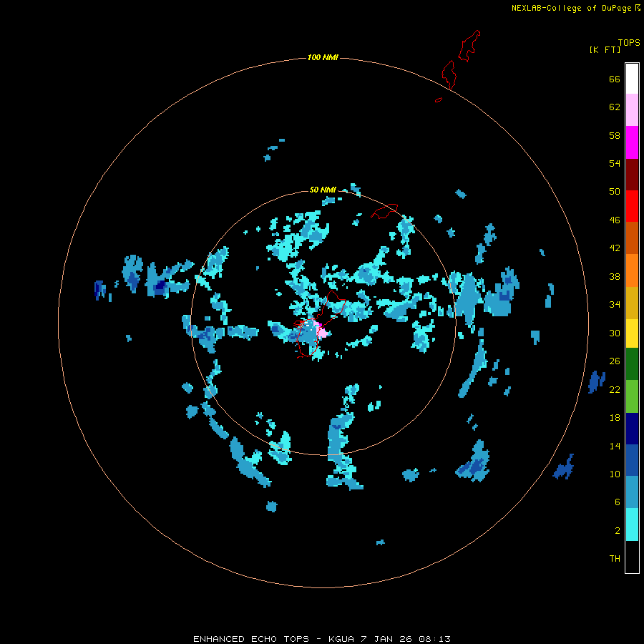
Task: Click the red island outline on the 50 NMI ring
Action: (x=384, y=211)
